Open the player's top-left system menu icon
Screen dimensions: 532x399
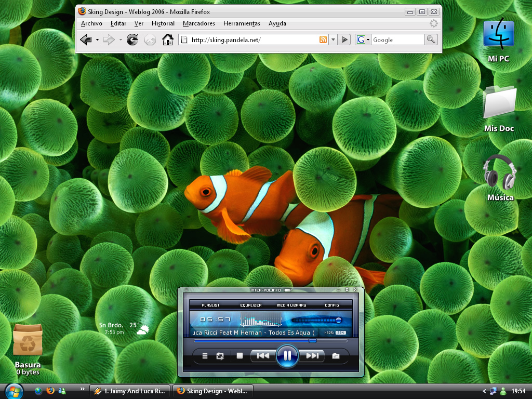(x=187, y=290)
